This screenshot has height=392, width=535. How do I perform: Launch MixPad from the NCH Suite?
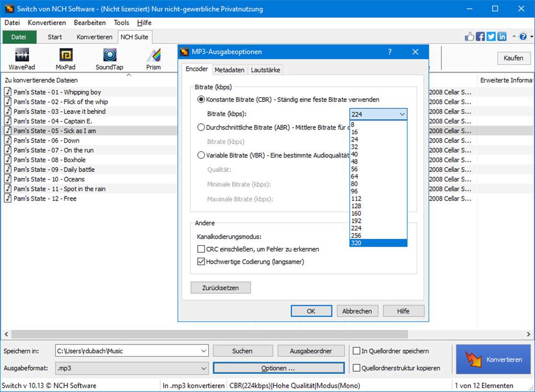(x=65, y=59)
